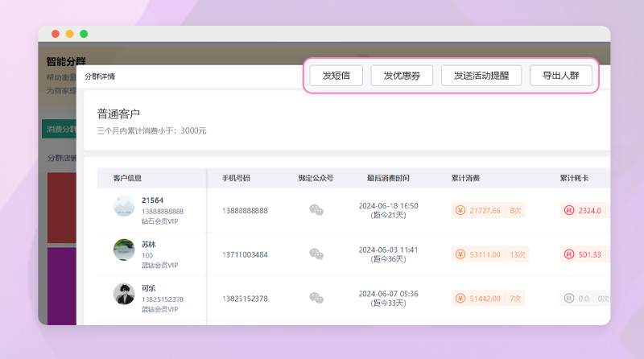
Task: Select the 手机号码 column header
Action: coord(236,178)
